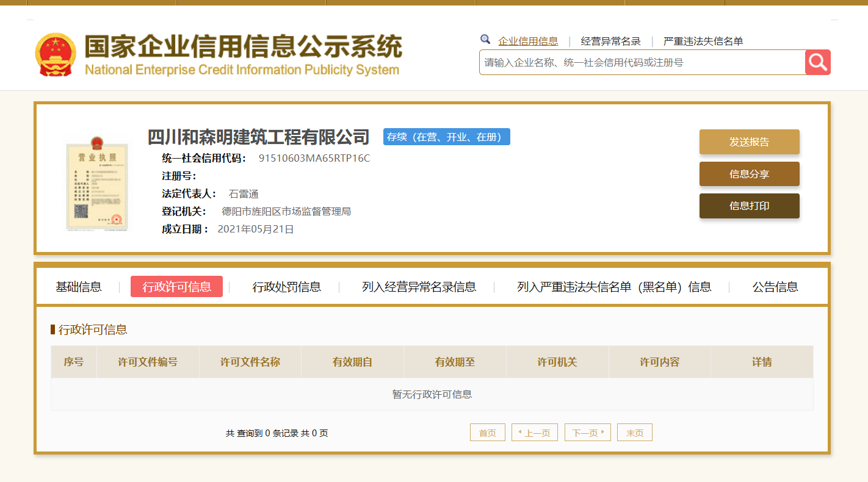Switch to the 行政处罚信息 tab
Screen dimensions: 868x482
point(287,287)
